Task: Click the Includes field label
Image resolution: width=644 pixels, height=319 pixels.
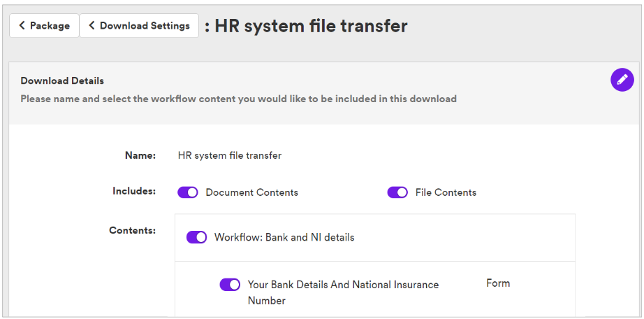Action: click(134, 192)
